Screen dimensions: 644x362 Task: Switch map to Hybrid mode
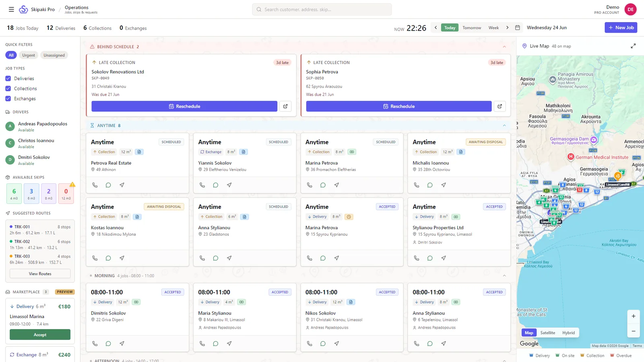[568, 333]
